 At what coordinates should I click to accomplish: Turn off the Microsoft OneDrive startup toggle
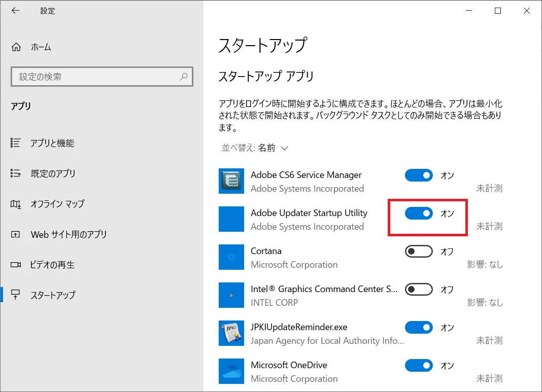tap(419, 365)
